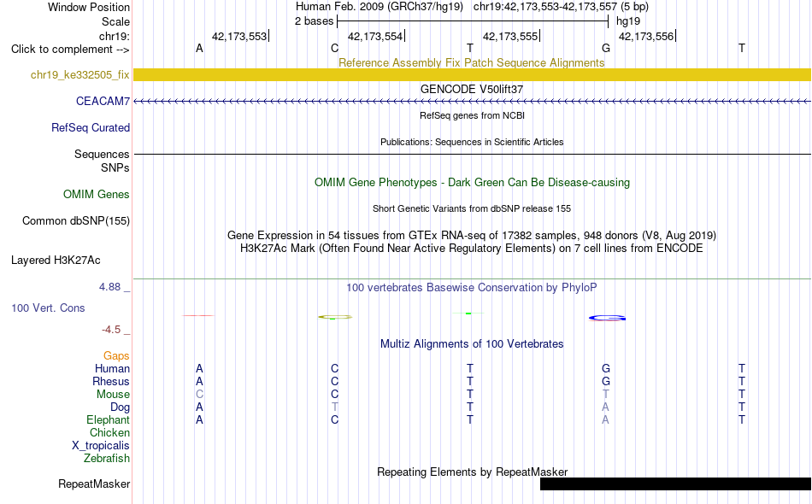Viewport: 812px width, 504px height.
Task: Select the Human species row label
Action: (112, 369)
